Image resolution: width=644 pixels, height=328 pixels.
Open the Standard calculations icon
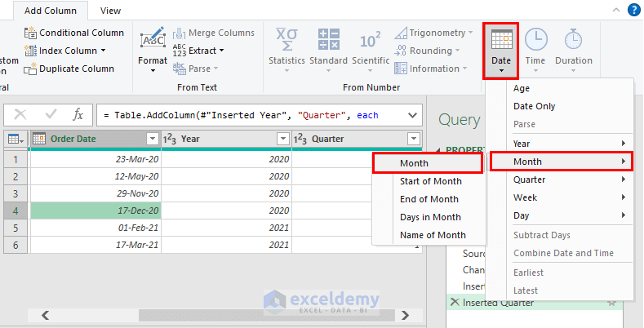[328, 42]
